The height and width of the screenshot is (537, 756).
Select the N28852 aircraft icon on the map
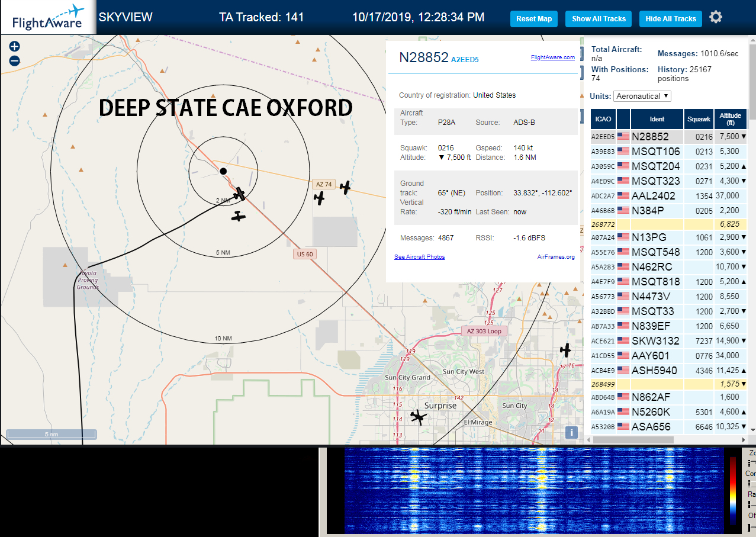point(239,194)
